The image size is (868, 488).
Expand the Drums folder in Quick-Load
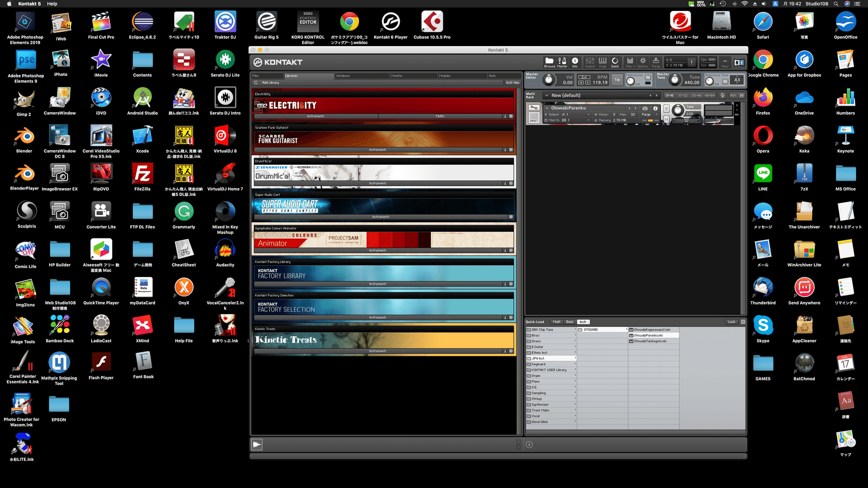[x=551, y=341]
